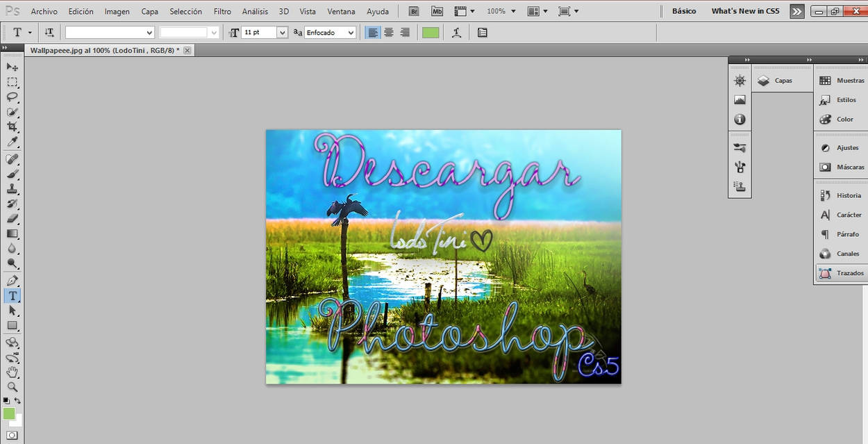The width and height of the screenshot is (868, 444).
Task: Toggle Quick Mask mode
Action: pyautogui.click(x=12, y=435)
